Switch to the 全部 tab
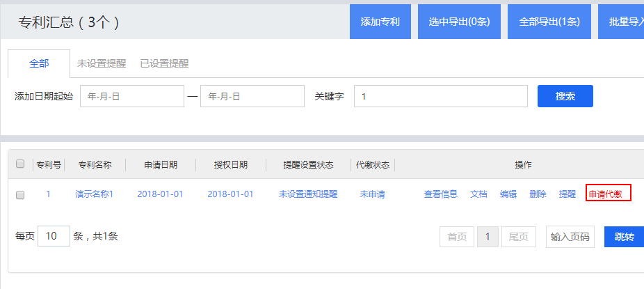 pyautogui.click(x=39, y=64)
